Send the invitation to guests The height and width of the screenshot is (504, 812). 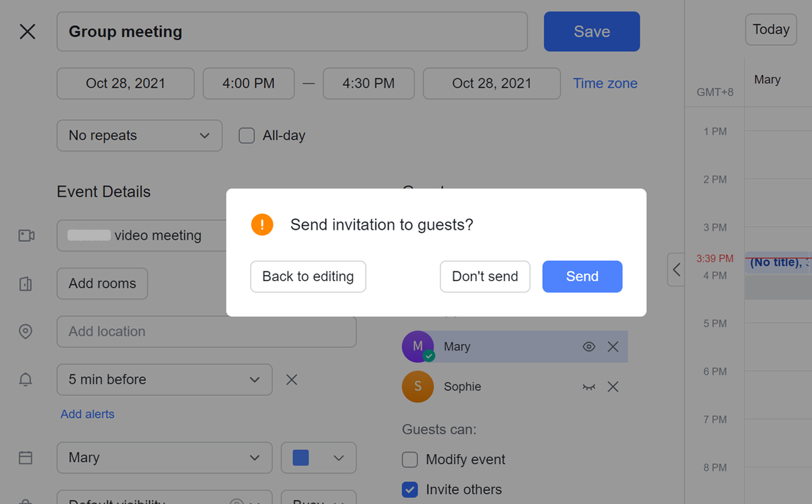coord(582,276)
